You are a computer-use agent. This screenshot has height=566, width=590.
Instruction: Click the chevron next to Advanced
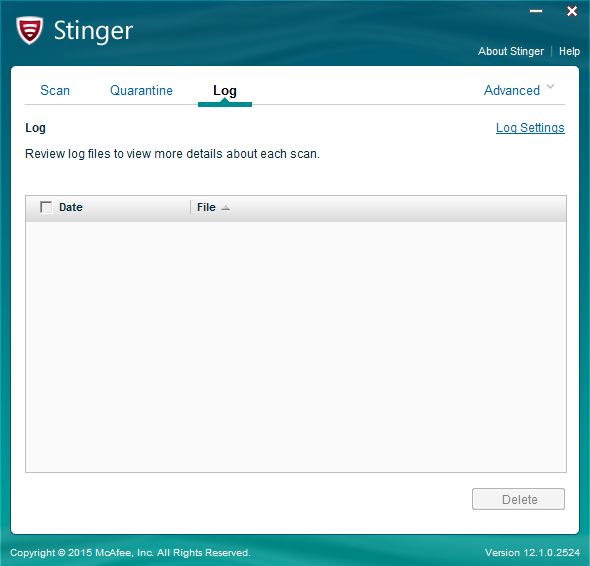coord(550,87)
